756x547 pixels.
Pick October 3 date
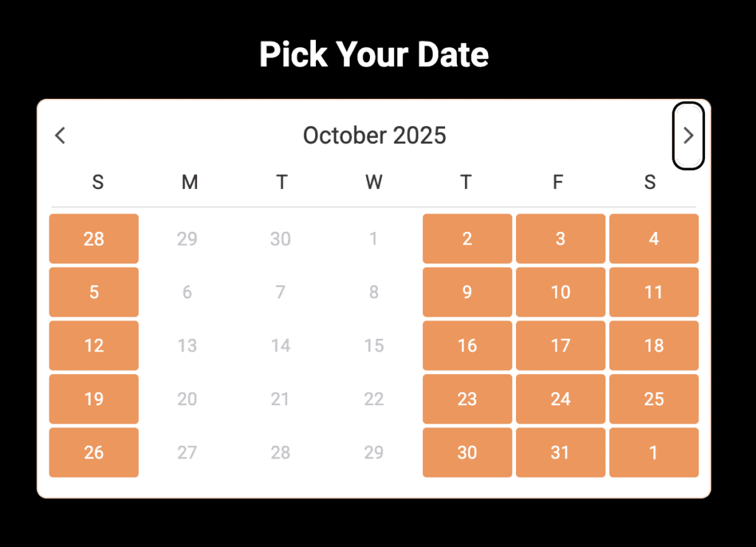(x=560, y=238)
